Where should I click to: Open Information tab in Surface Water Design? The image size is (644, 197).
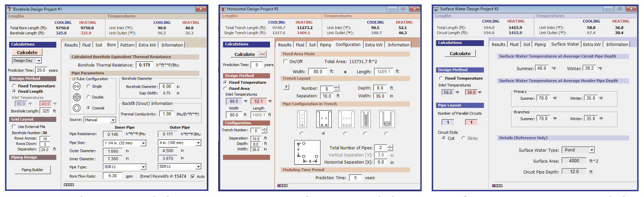coord(617,44)
